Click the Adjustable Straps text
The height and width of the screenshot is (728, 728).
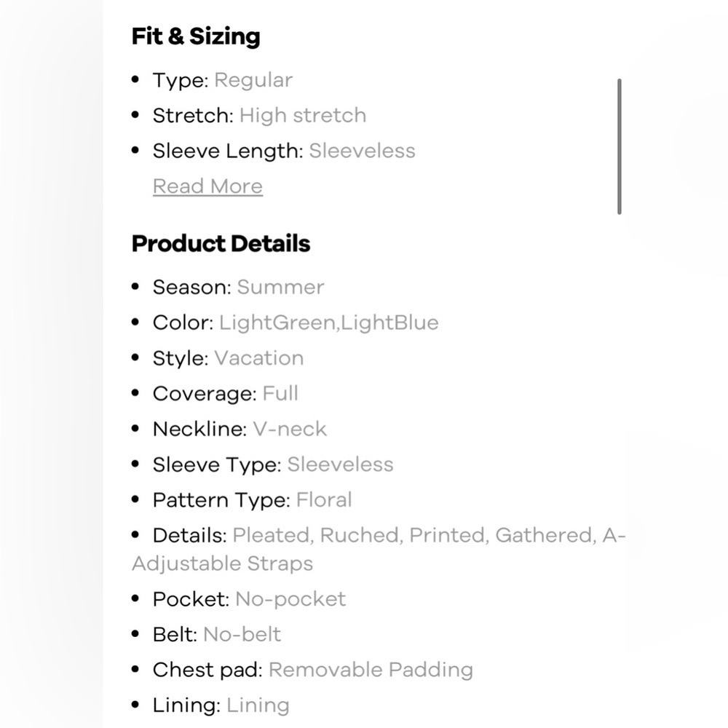222,563
